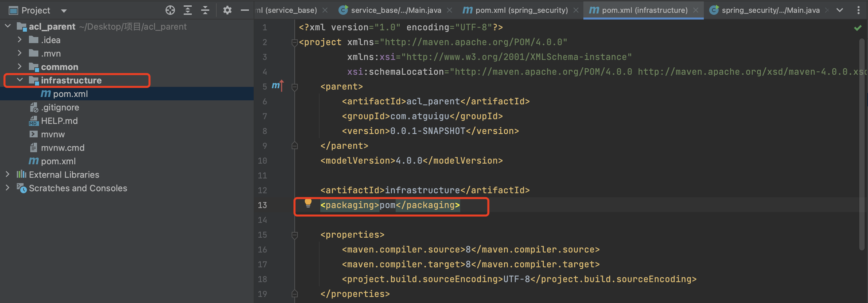Fold the parent block at line 5
This screenshot has height=303, width=868.
[x=294, y=87]
